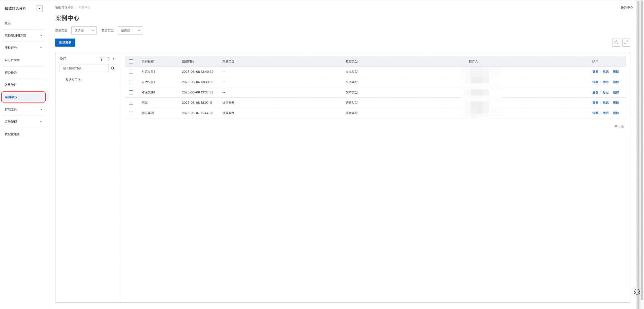Click the search magnifier icon
Screen dimensions: 644x309
(113, 68)
